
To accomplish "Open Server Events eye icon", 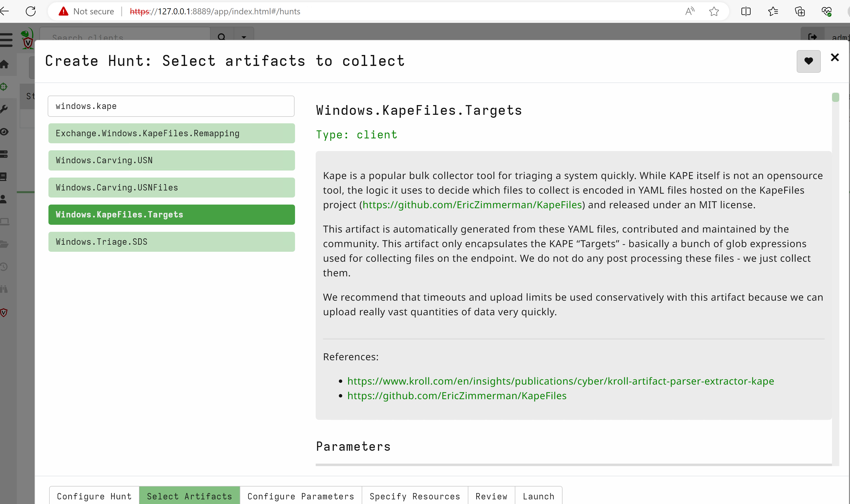I will (x=4, y=131).
